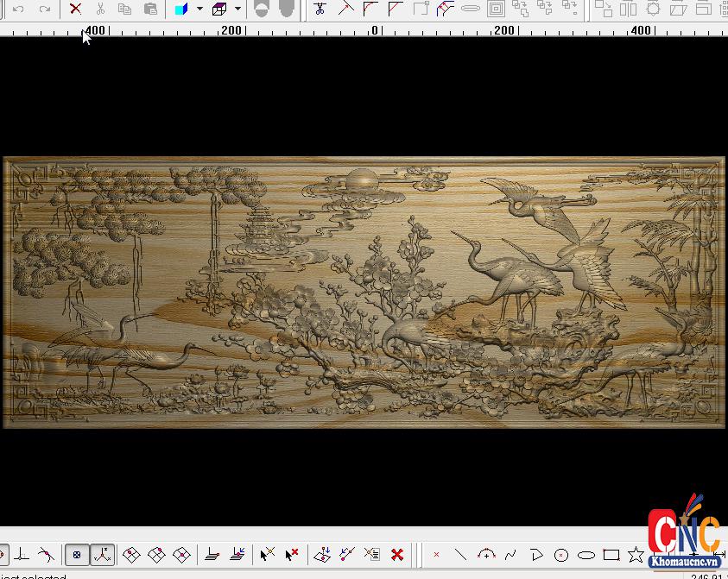Open dropdown arrow beside wireframe cube
The height and width of the screenshot is (579, 728).
tap(237, 9)
